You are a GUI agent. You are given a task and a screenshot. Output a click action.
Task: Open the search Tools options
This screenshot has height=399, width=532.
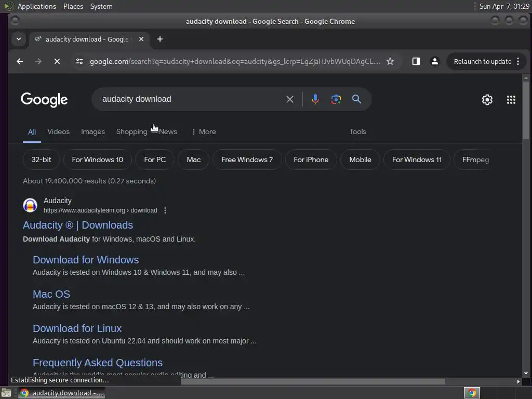357,131
